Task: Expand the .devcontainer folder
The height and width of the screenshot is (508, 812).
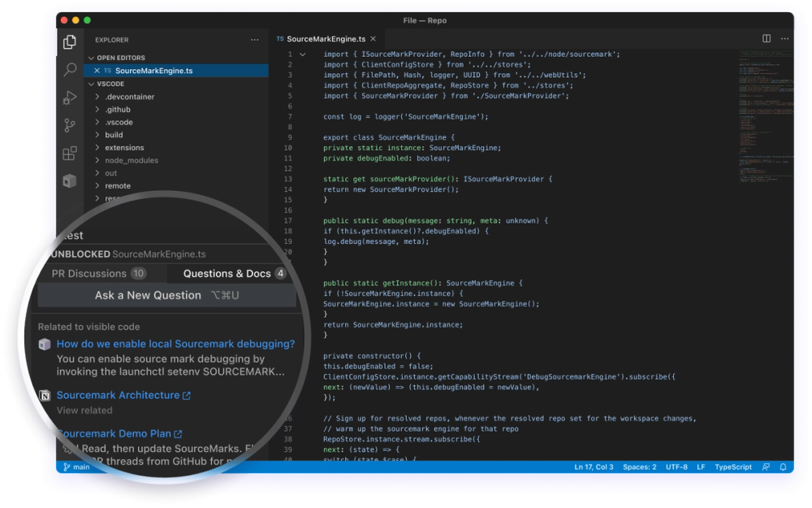Action: pos(97,97)
